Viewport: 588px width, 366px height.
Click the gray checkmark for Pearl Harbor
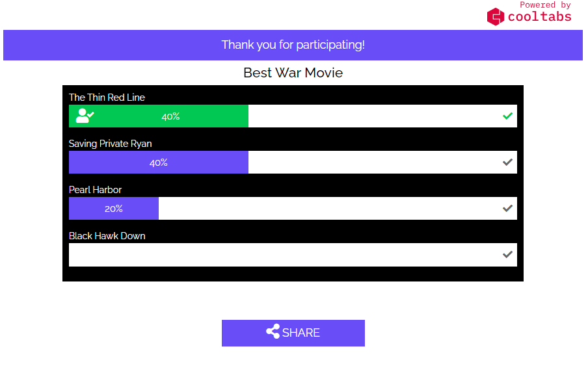pos(508,208)
